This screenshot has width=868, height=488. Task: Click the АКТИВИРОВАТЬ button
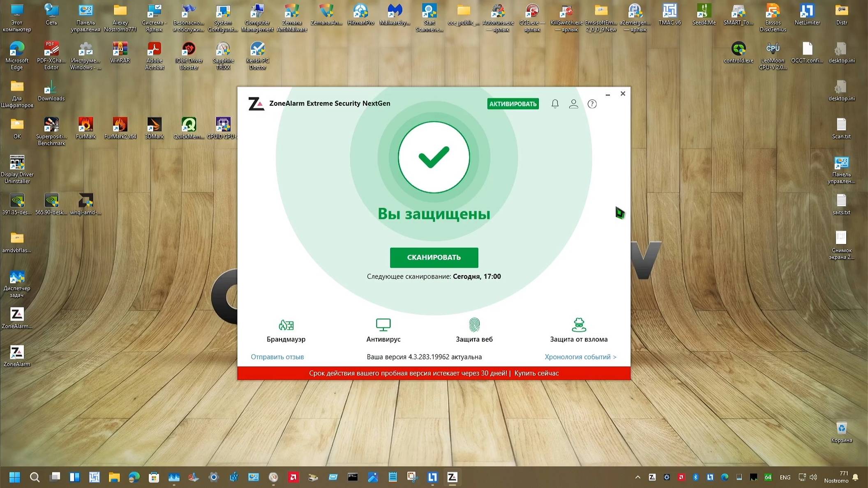pos(512,104)
